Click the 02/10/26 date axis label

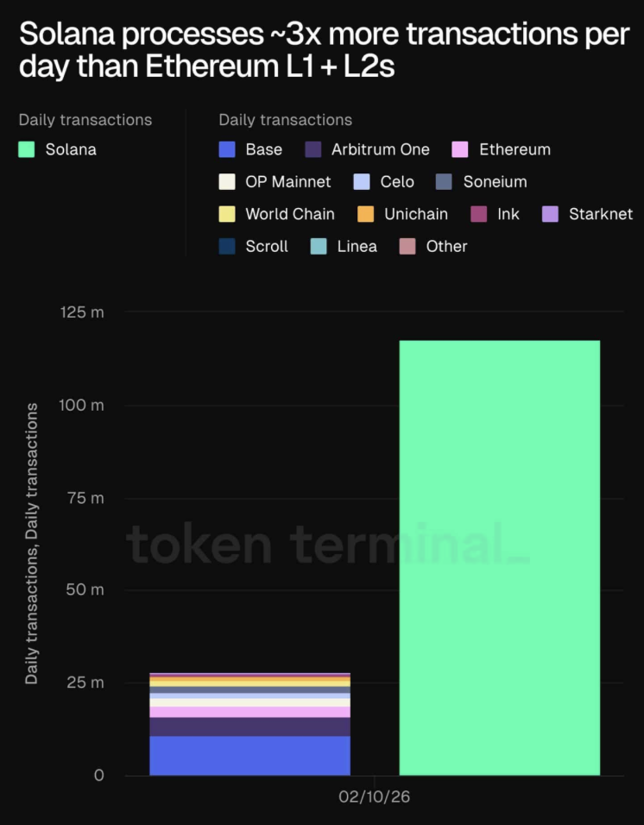(x=375, y=798)
